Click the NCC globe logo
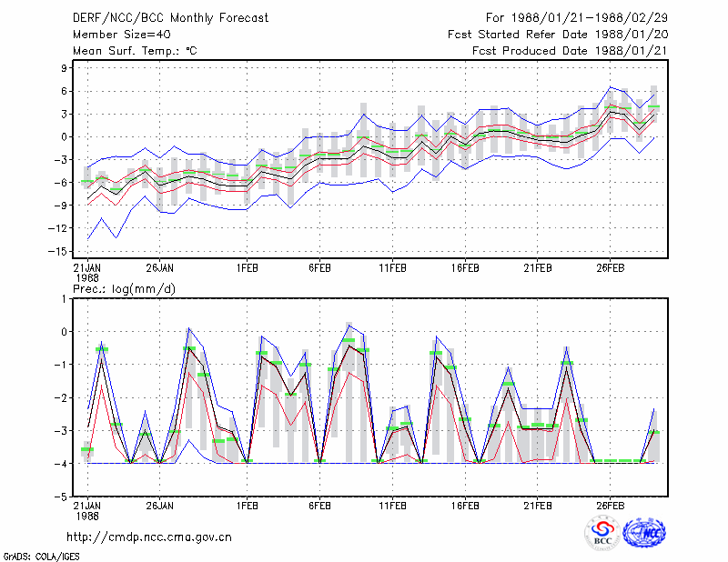 click(644, 533)
